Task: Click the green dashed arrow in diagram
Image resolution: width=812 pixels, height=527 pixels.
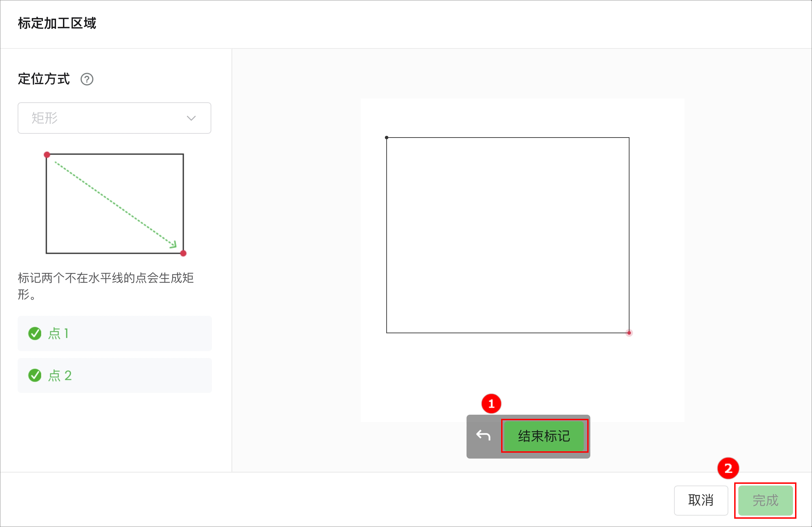Action: (116, 205)
